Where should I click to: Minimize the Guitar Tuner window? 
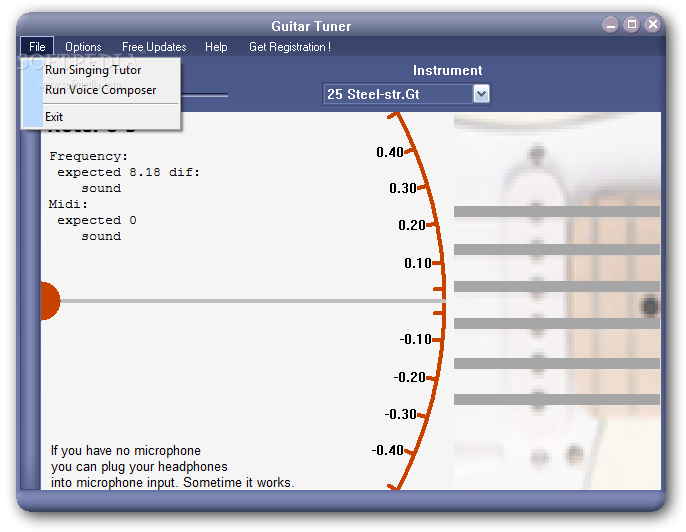point(610,25)
